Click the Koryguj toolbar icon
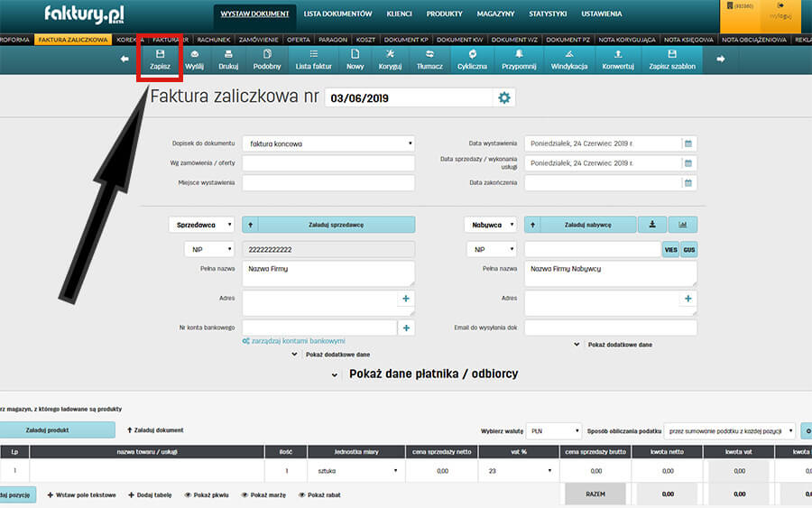Viewport: 812px width, 508px height. pyautogui.click(x=390, y=60)
